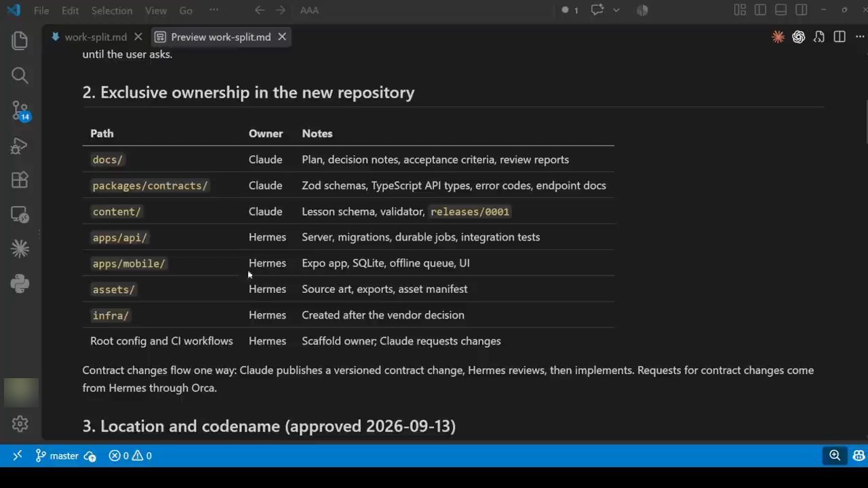Open the Run and Debug view
This screenshot has height=488, width=868.
tap(20, 145)
